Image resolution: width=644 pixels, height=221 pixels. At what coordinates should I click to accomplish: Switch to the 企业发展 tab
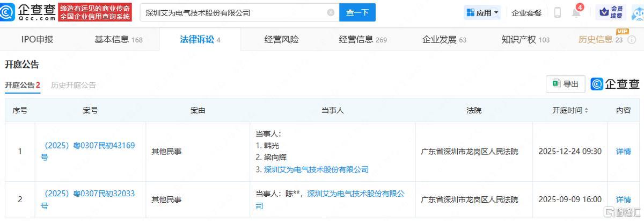click(444, 39)
